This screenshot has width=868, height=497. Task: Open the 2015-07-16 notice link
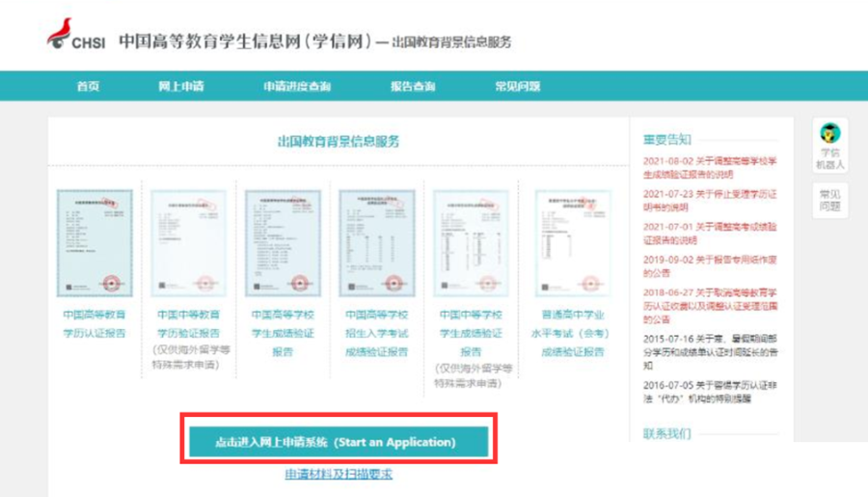point(710,351)
